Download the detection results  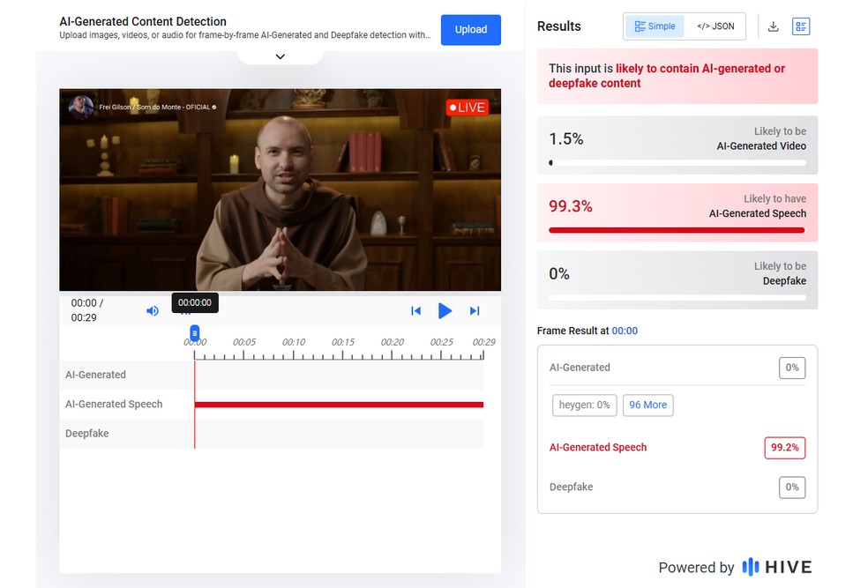point(773,26)
